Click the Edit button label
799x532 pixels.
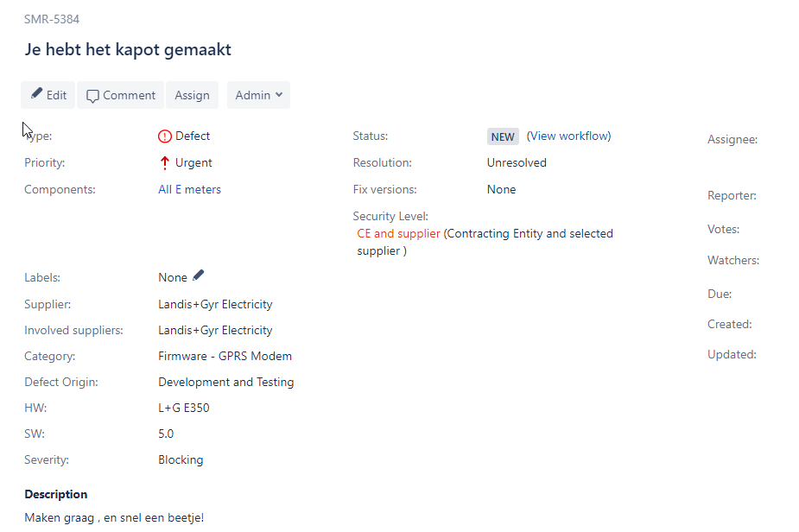(56, 95)
